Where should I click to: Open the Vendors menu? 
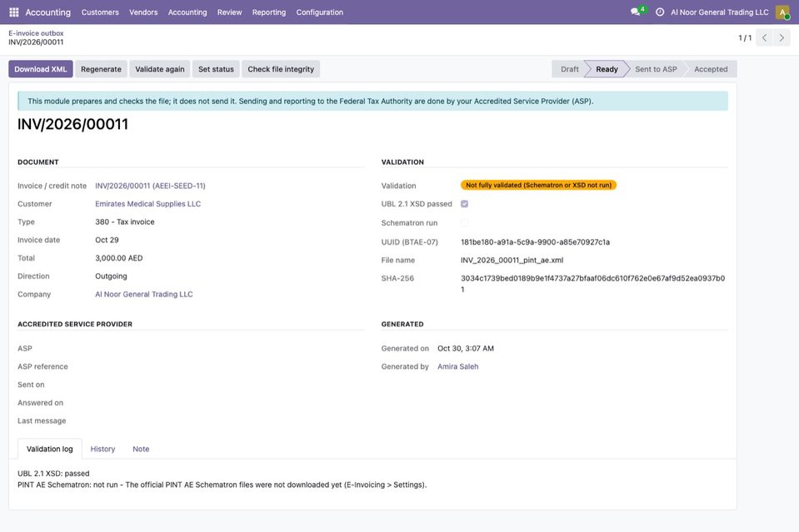[x=143, y=12]
